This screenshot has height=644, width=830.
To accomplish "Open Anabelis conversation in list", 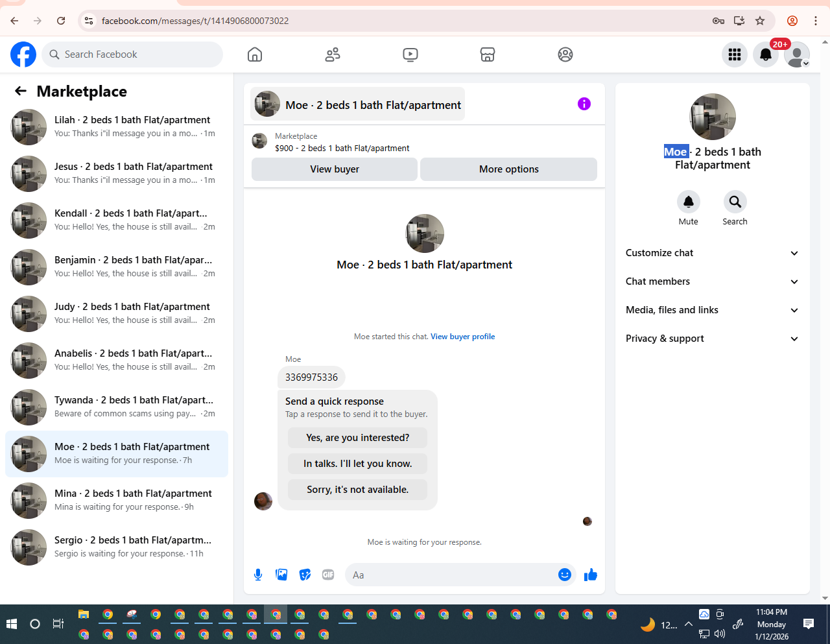I will (x=117, y=361).
